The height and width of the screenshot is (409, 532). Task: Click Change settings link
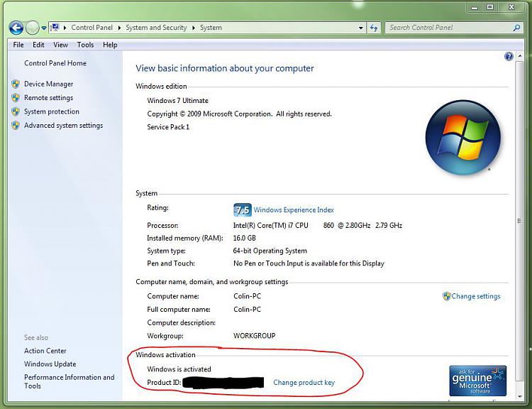click(476, 296)
